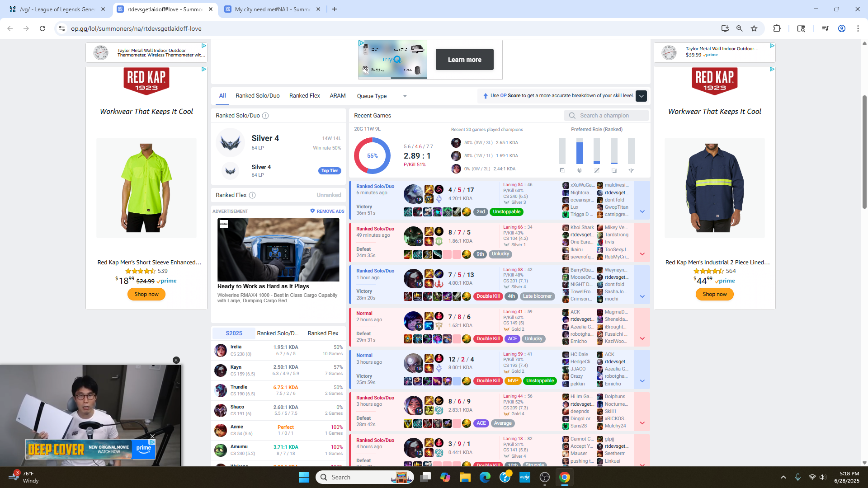868x488 pixels.
Task: Close the webcam overlay with X button
Action: pos(176,360)
